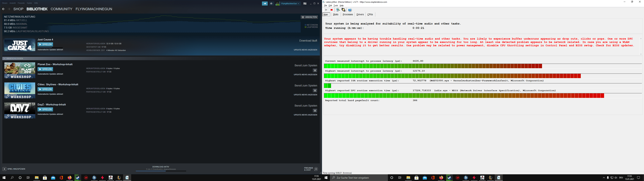
Task: Open the LatencyMon Tools menu
Action: coord(336,6)
